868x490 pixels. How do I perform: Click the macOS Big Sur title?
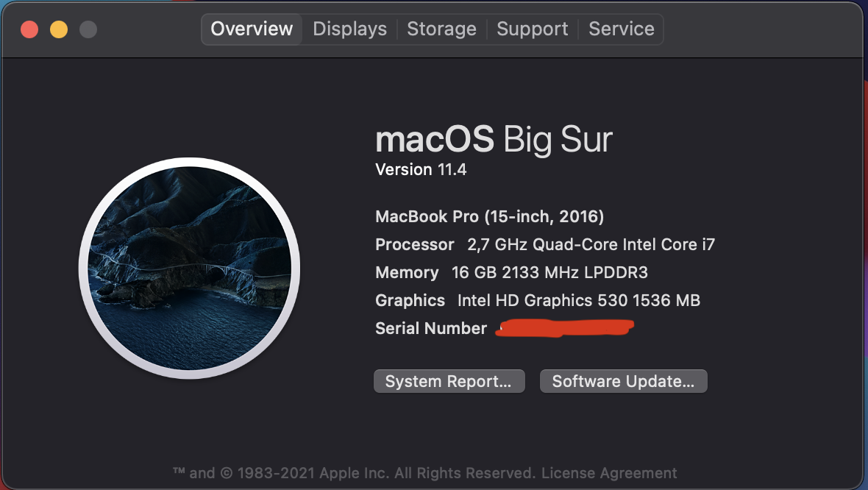point(494,139)
